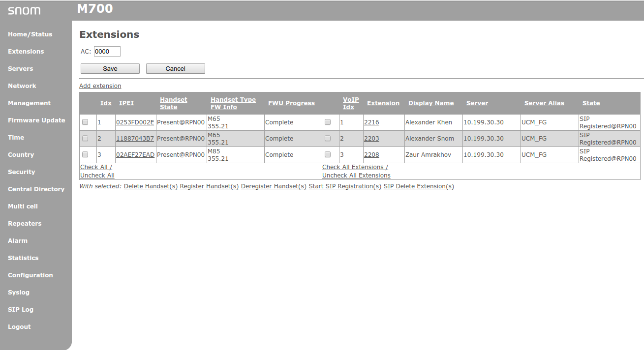Open IPEI link 0253FD002E
Image resolution: width=644 pixels, height=353 pixels.
pos(135,122)
